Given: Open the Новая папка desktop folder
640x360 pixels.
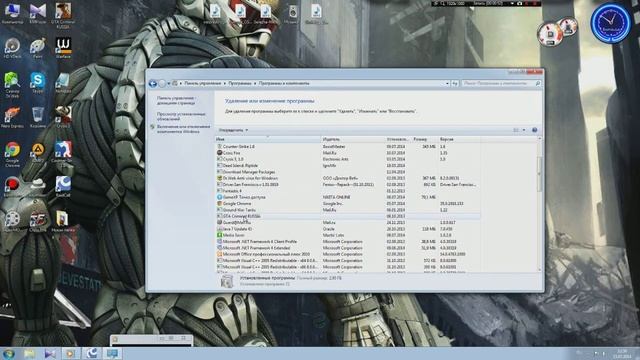Looking at the screenshot, I should (63, 221).
